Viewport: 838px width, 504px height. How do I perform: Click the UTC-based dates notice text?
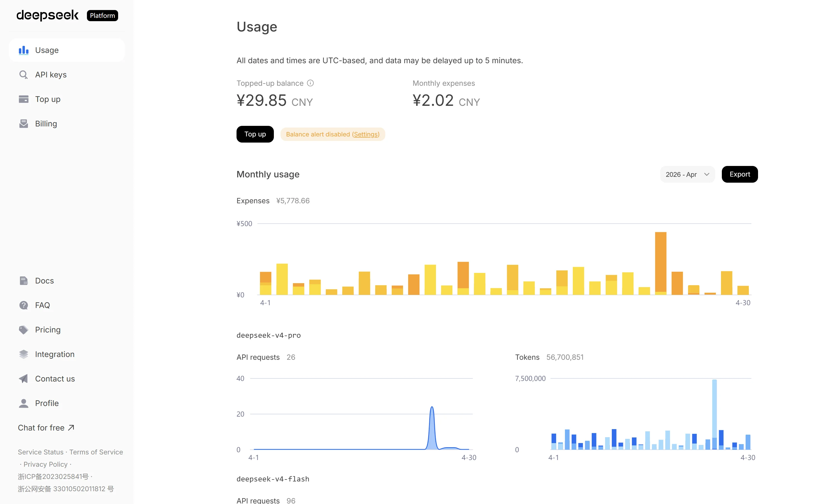[379, 60]
